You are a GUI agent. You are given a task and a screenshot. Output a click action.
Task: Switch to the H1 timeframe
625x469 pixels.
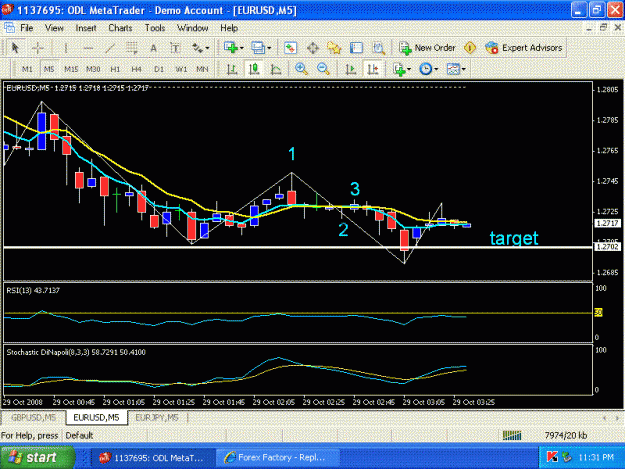115,69
